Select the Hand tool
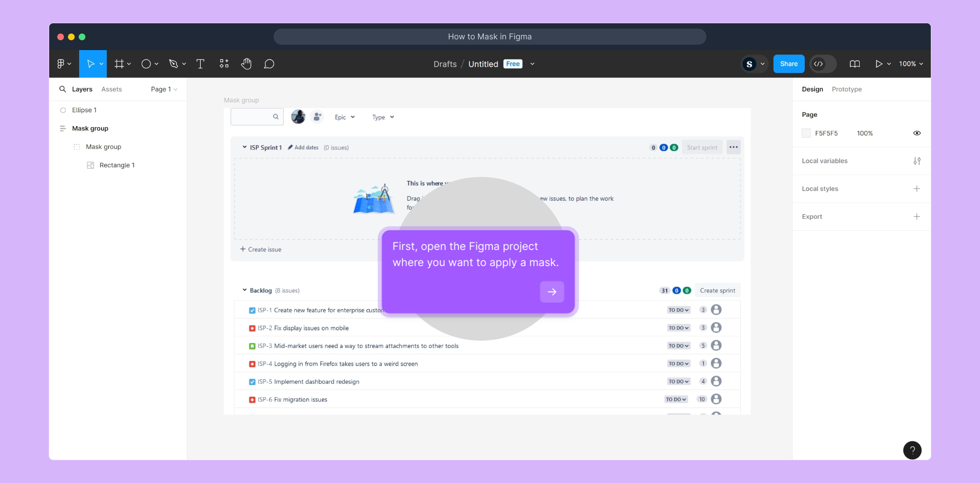This screenshot has width=980, height=483. point(246,64)
